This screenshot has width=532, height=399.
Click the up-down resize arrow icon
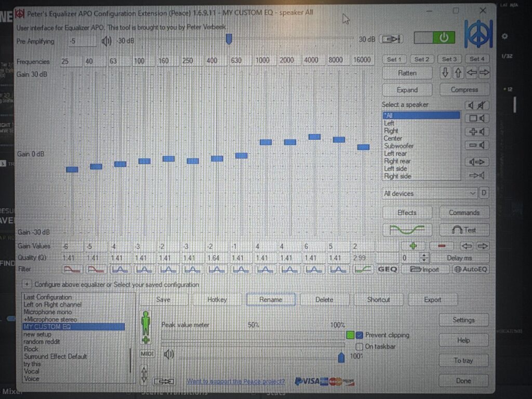[144, 375]
